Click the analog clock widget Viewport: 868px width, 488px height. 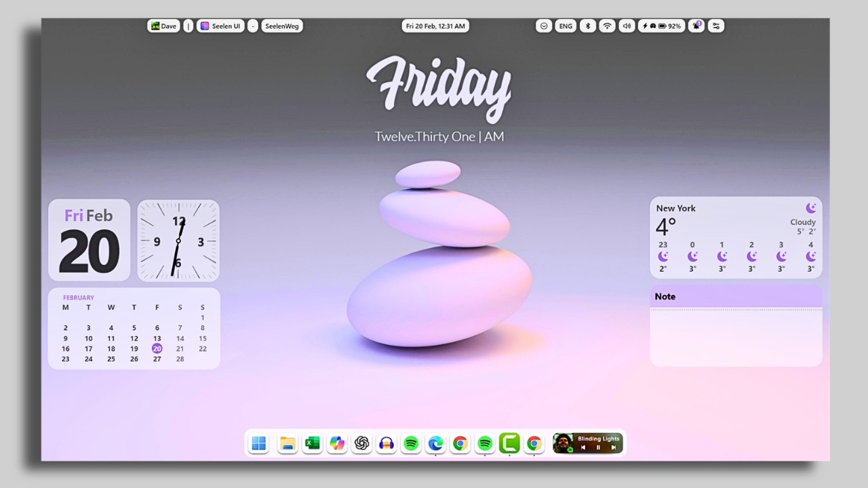click(178, 240)
